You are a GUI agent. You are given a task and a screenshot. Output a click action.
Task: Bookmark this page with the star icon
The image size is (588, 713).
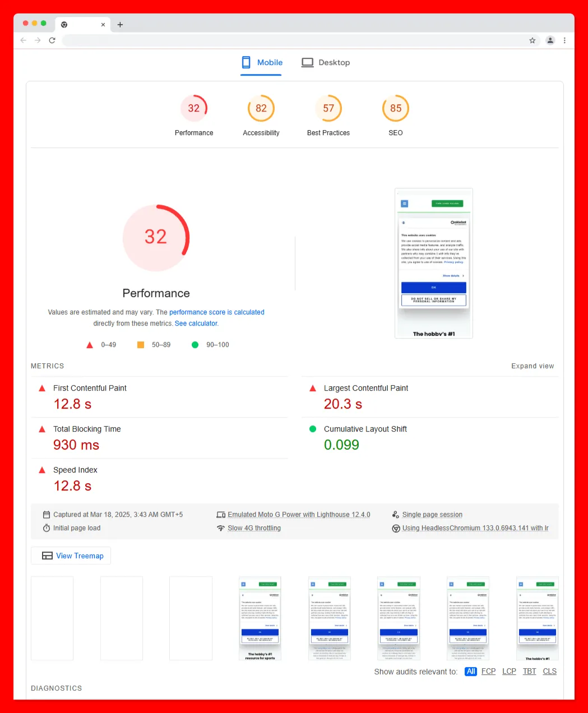tap(533, 40)
